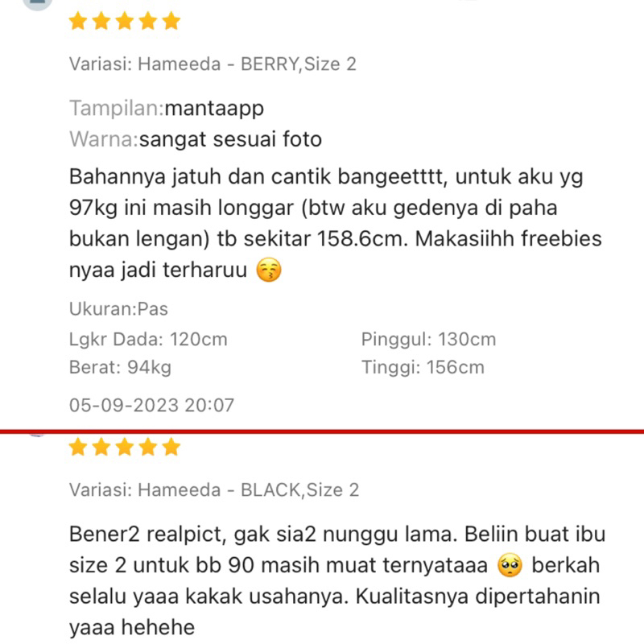Click the Tinggi: 156cm measurement
Image resolution: width=644 pixels, height=644 pixels.
(423, 368)
